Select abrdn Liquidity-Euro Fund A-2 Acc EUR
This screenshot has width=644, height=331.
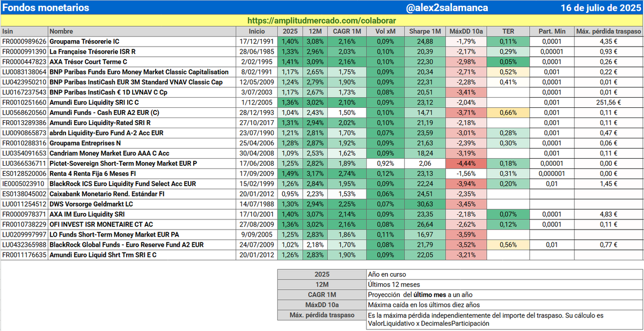pos(105,133)
